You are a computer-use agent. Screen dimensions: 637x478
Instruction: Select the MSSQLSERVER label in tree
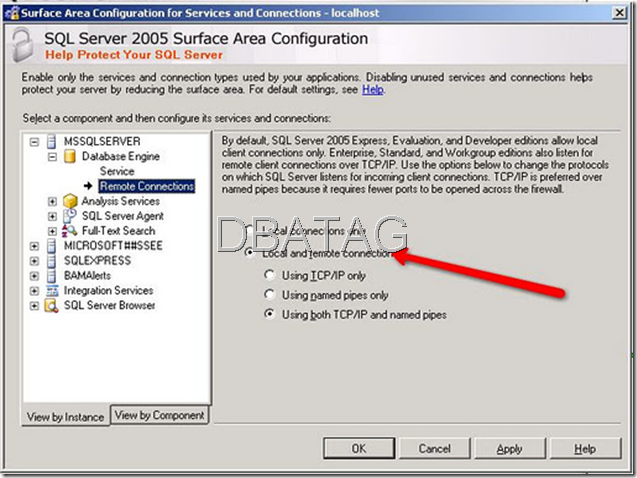click(x=102, y=141)
